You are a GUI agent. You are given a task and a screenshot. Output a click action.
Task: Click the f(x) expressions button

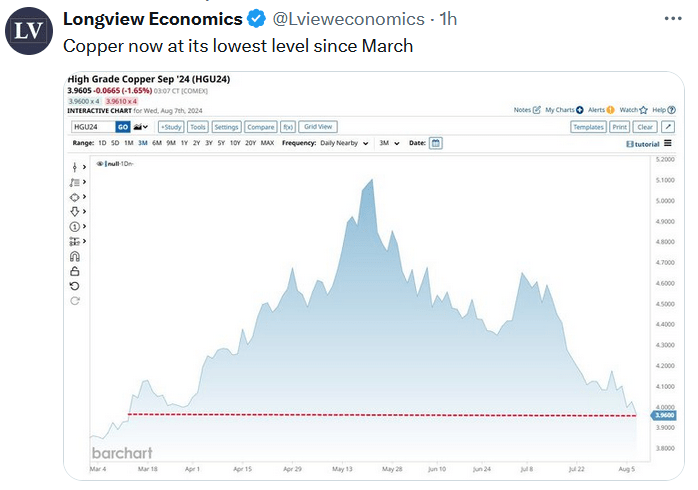287,127
